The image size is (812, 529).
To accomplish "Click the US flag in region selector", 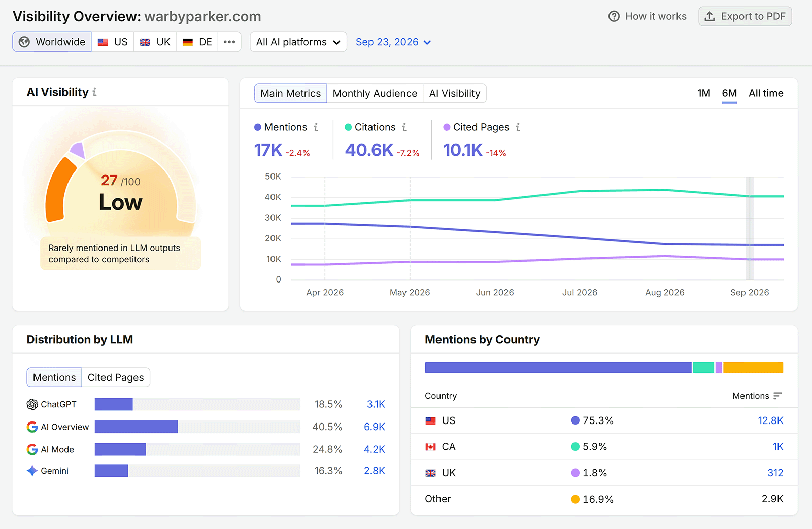I will click(103, 42).
